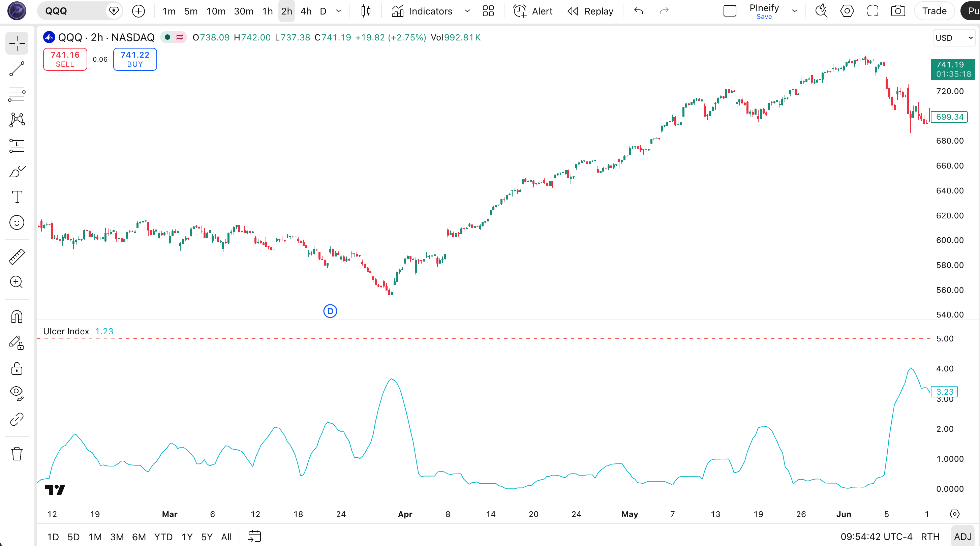The image size is (980, 546).
Task: Switch to the 30m timeframe
Action: tap(243, 11)
